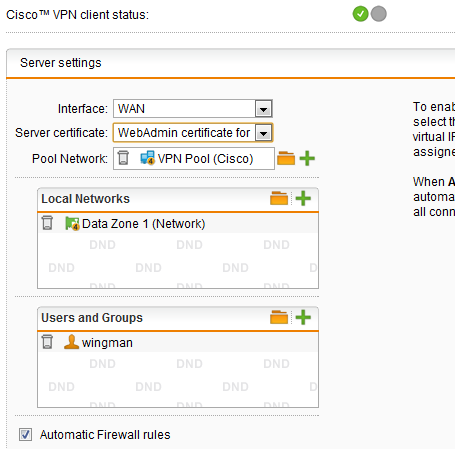Add a local network with plus icon
The width and height of the screenshot is (455, 449).
[303, 198]
